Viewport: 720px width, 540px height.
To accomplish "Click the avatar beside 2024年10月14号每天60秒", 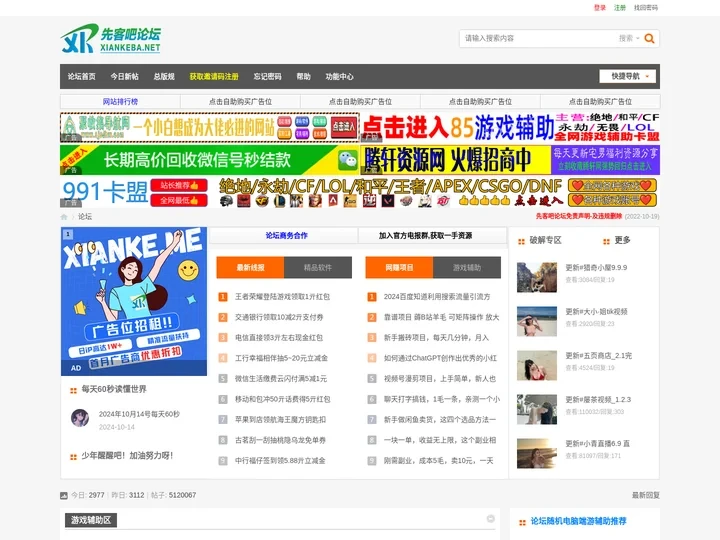I will 80,418.
